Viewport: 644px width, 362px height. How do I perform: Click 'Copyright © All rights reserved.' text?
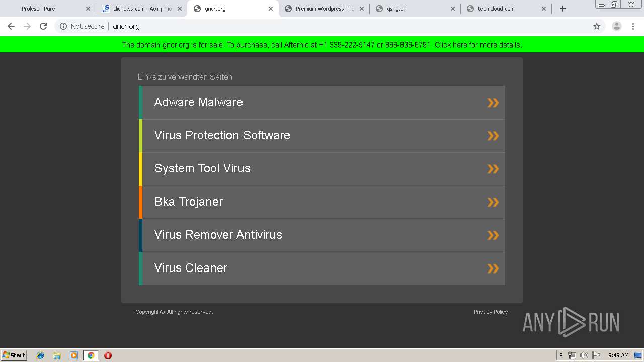tap(174, 312)
